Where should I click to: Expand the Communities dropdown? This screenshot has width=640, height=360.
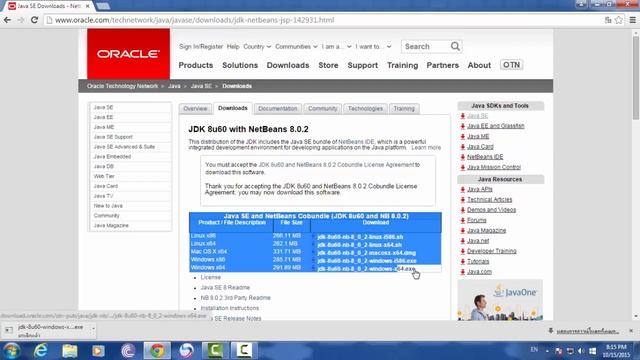coord(296,47)
